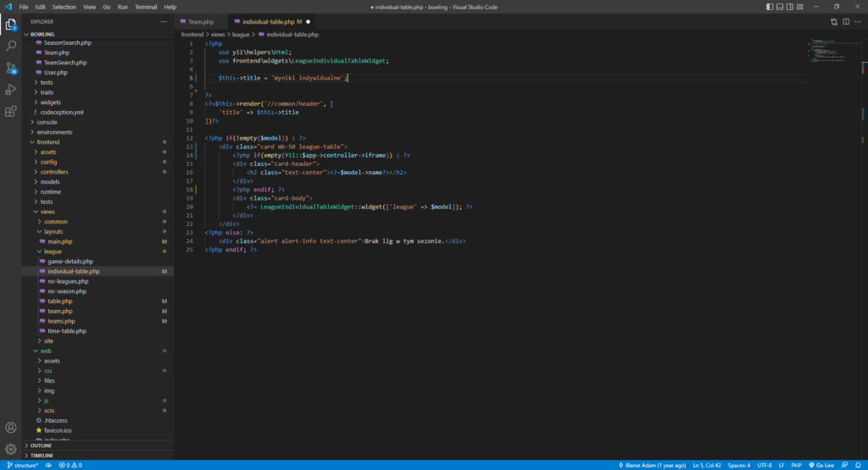The height and width of the screenshot is (470, 868).
Task: Click Ln 5, Col 42 cursor position
Action: click(706, 465)
